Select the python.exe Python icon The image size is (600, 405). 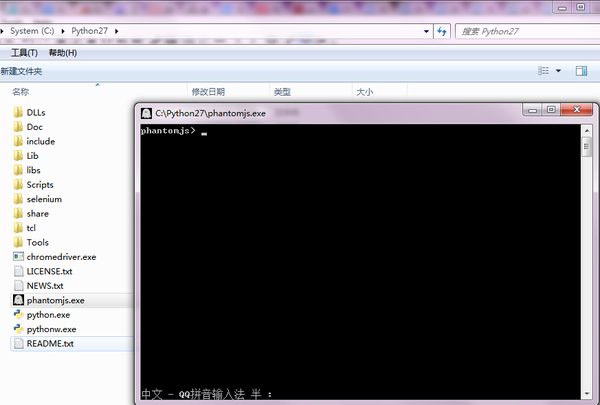[18, 315]
